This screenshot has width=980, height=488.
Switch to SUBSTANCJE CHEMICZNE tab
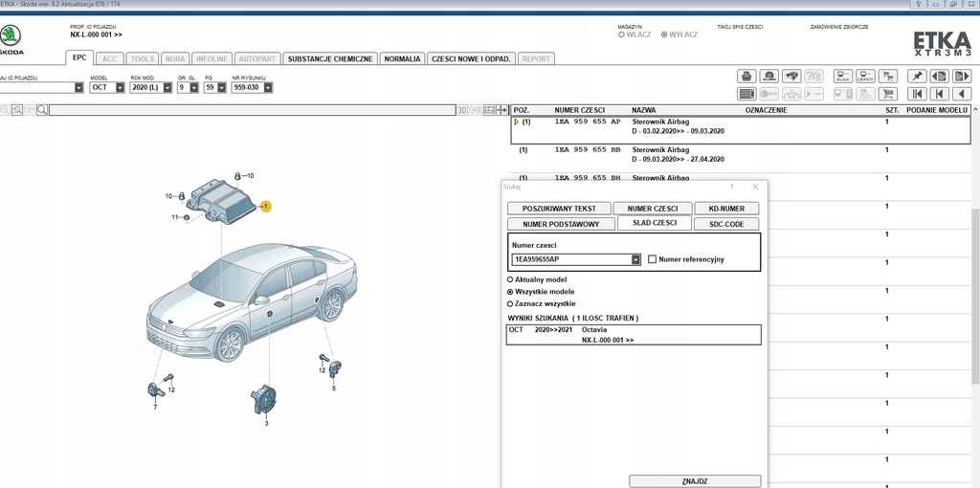[330, 58]
